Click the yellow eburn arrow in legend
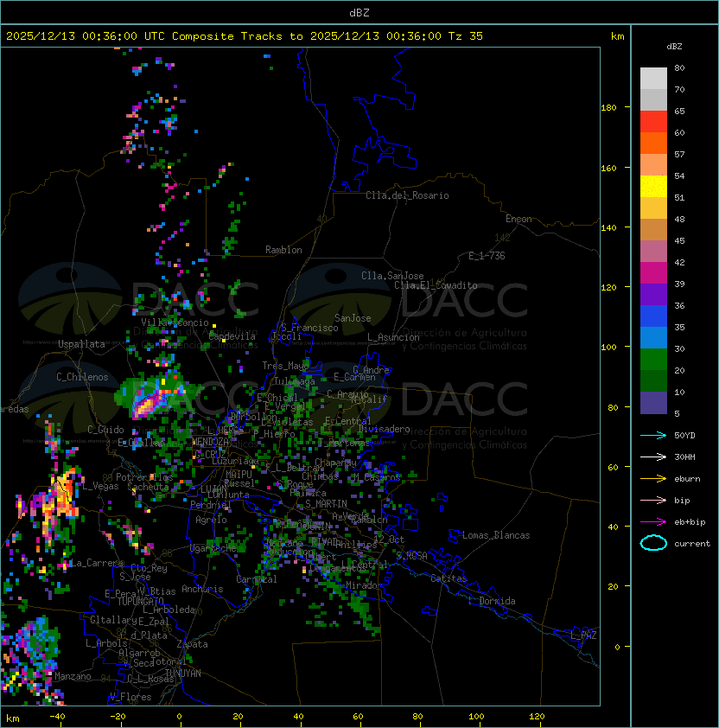This screenshot has width=719, height=728. click(x=653, y=479)
